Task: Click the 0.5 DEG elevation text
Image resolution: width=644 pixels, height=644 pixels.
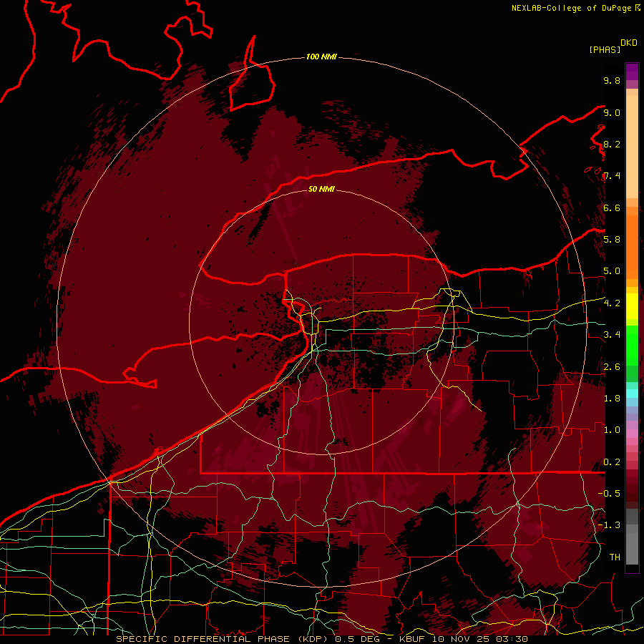Action: coord(357,639)
